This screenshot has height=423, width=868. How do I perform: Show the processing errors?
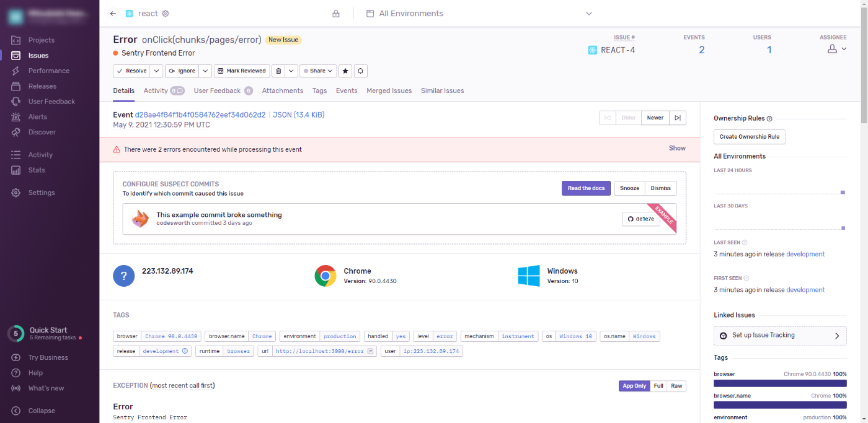coord(677,149)
